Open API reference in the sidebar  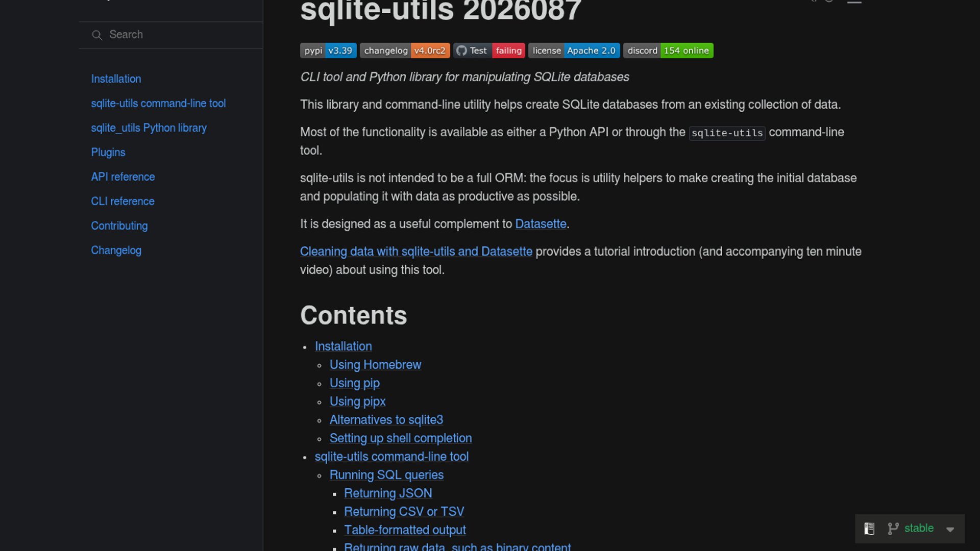click(x=122, y=177)
